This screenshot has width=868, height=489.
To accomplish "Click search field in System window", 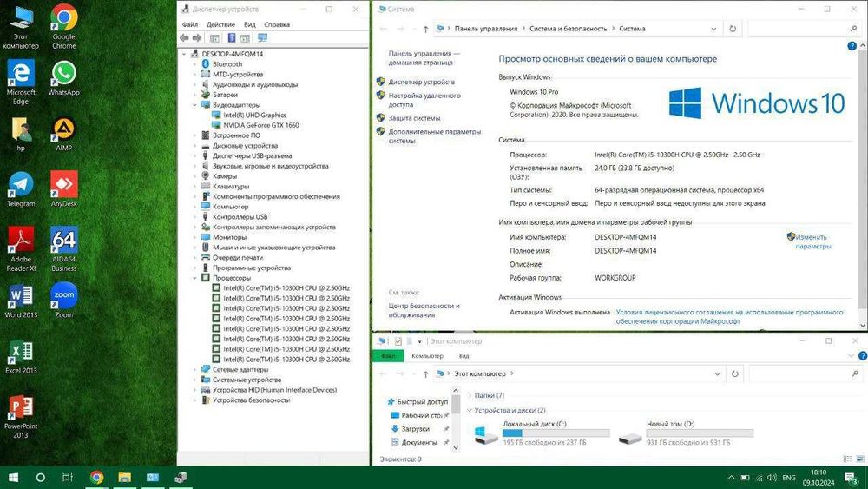I will (x=803, y=29).
